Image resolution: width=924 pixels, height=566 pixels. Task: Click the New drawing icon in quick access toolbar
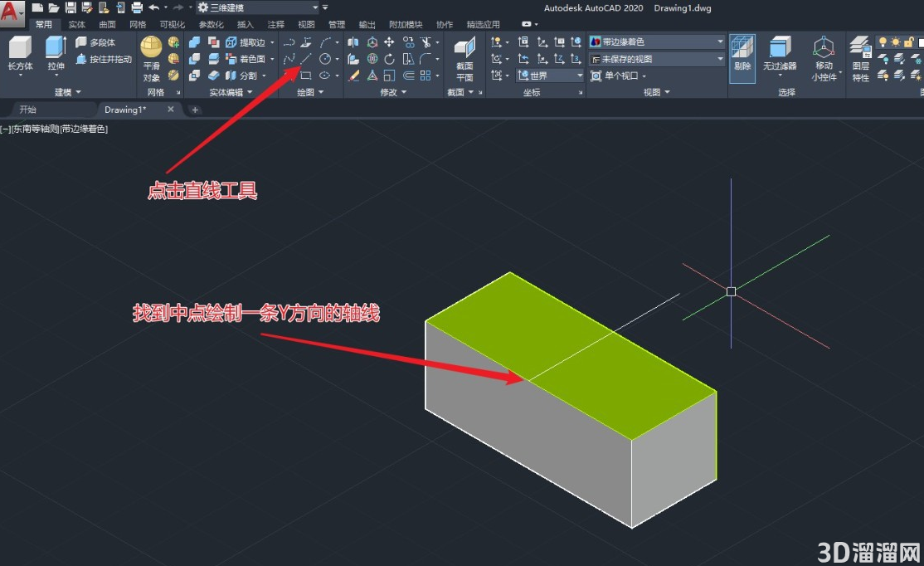37,7
